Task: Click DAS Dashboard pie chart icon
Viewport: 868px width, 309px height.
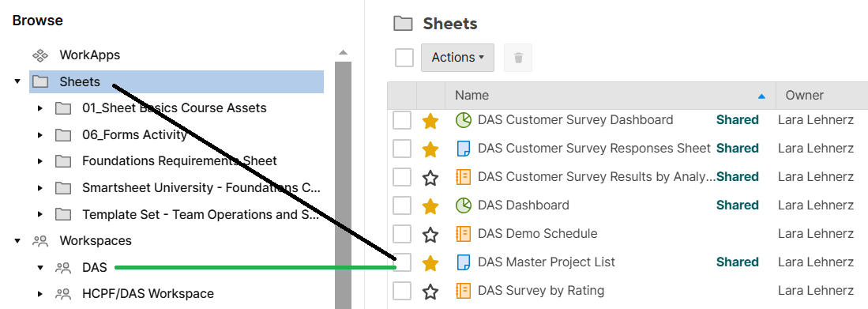Action: click(463, 205)
